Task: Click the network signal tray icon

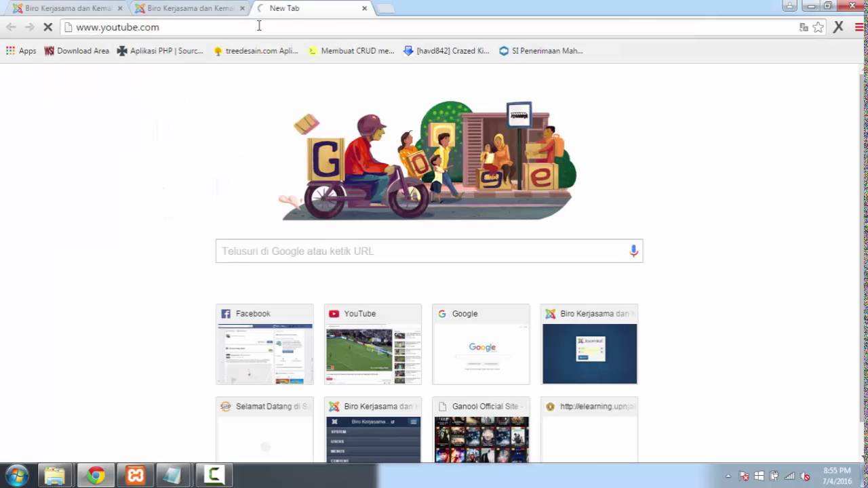Action: pyautogui.click(x=790, y=476)
